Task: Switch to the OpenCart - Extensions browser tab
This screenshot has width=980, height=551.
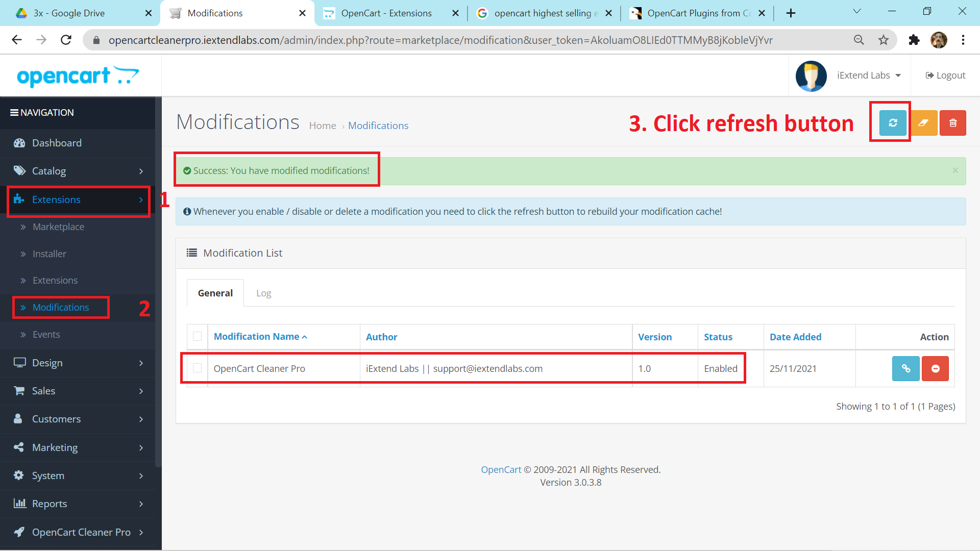Action: click(x=386, y=13)
